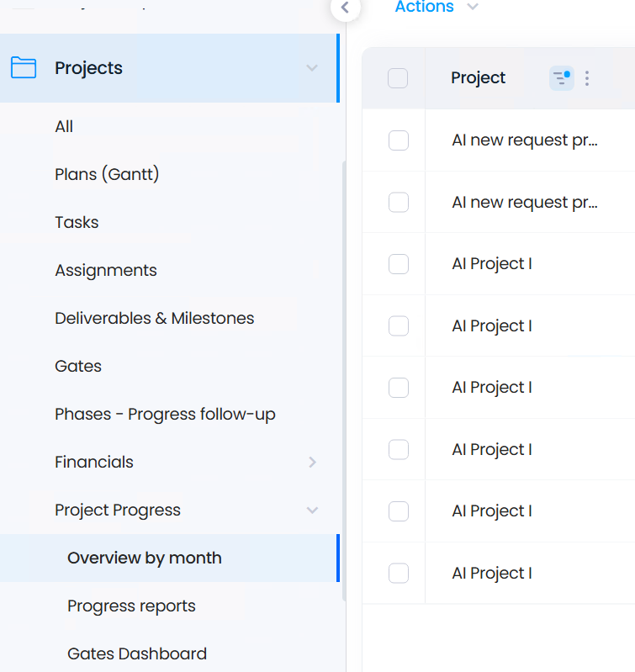This screenshot has width=635, height=672.
Task: Open the Gates Dashboard item
Action: pos(137,654)
